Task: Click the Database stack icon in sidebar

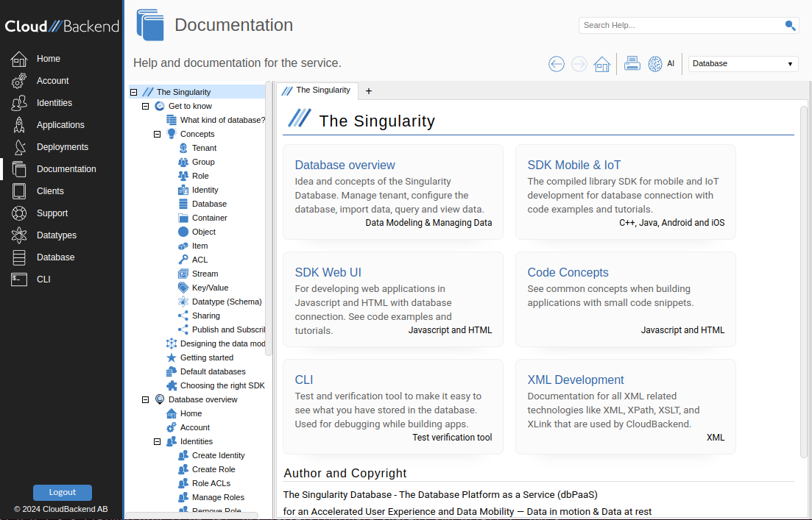Action: [x=19, y=257]
